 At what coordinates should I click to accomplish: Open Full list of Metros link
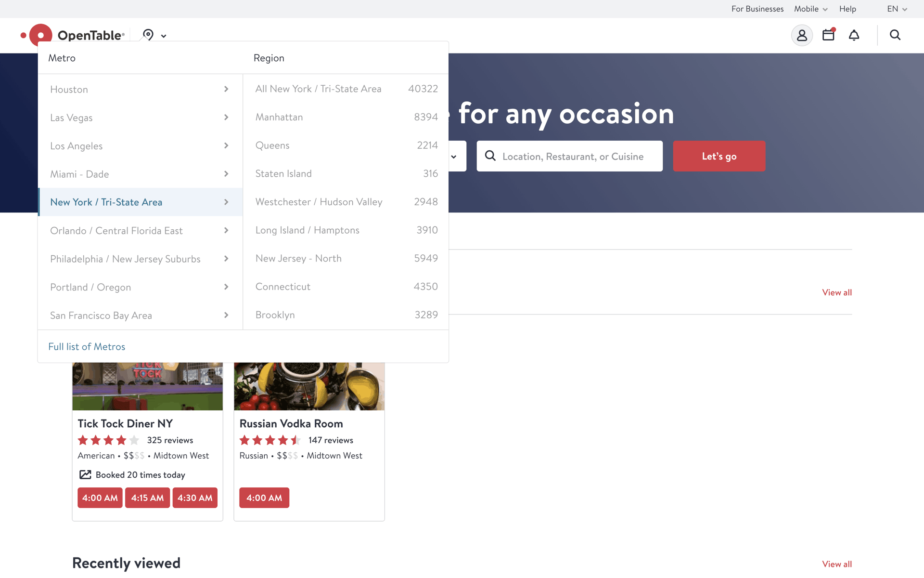[x=87, y=347]
